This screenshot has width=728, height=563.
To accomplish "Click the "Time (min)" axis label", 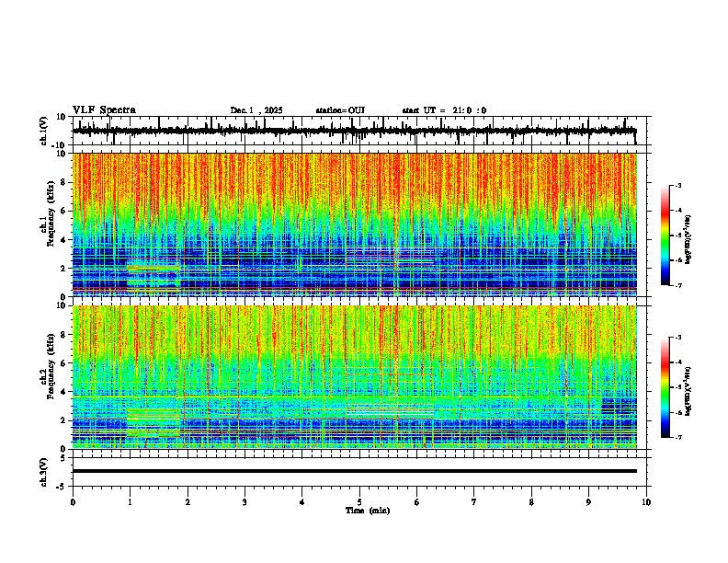I will click(x=368, y=511).
